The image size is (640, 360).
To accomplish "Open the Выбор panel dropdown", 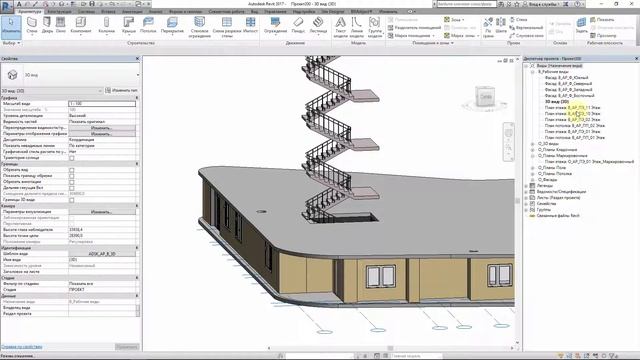I will [x=11, y=43].
